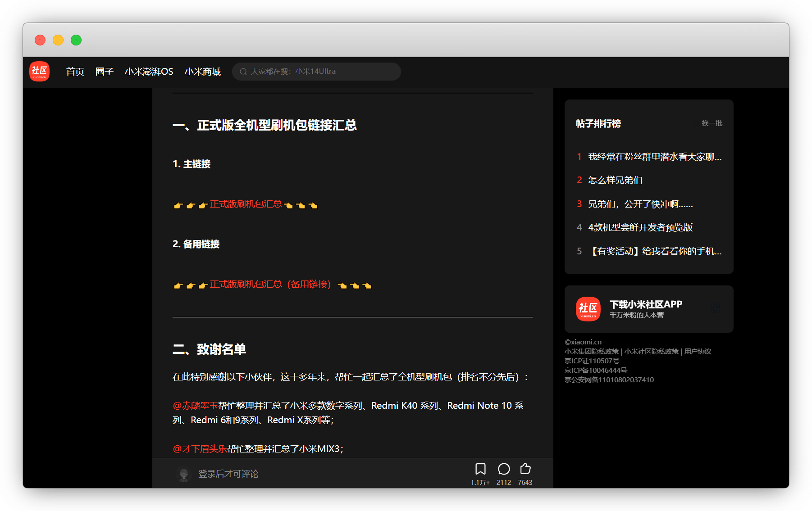Click the red app logo in download card
This screenshot has height=511, width=812.
588,309
